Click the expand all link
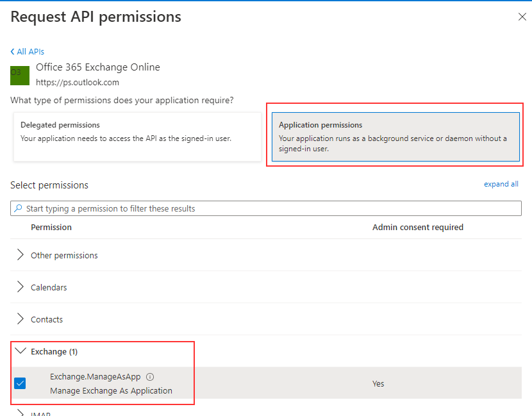532x416 pixels. point(501,184)
